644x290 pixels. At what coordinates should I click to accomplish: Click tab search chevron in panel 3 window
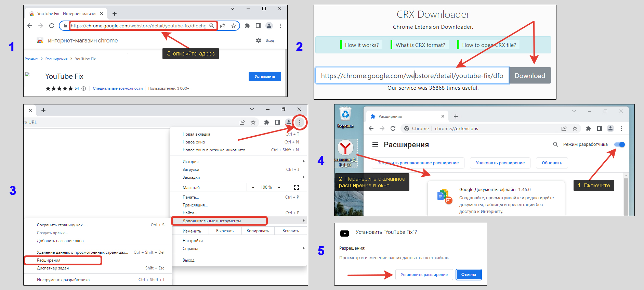[252, 110]
